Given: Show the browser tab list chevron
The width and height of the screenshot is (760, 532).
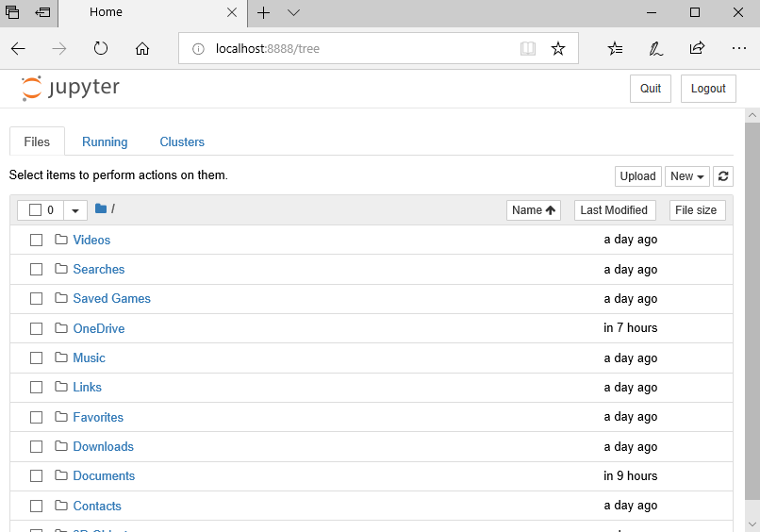Looking at the screenshot, I should click(293, 12).
